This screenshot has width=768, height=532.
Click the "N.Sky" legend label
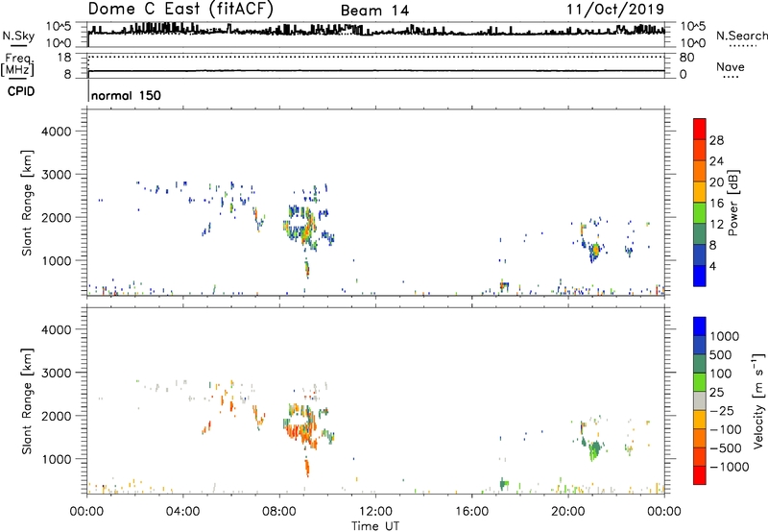[18, 36]
